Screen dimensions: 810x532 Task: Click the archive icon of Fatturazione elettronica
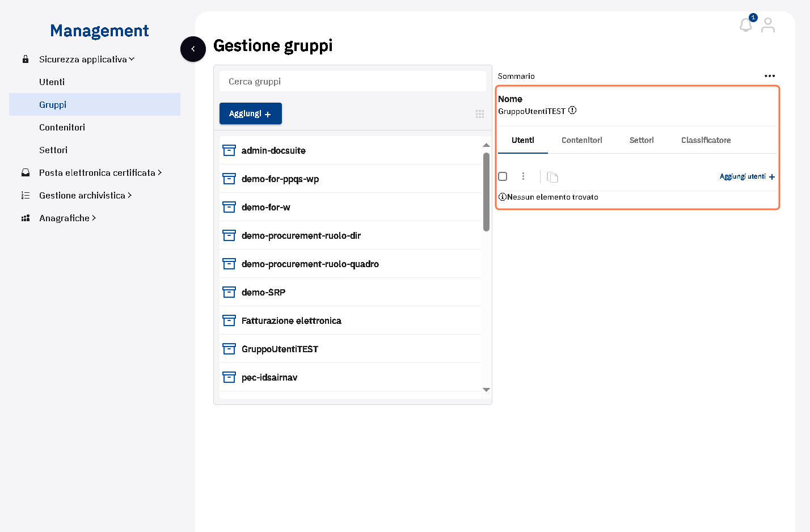coord(229,320)
